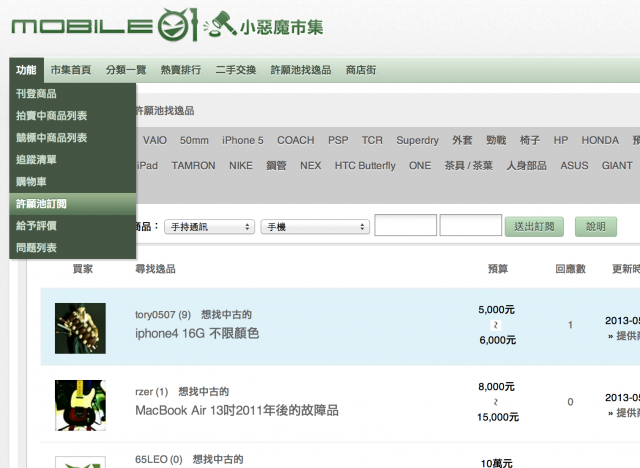Open iphone4 16G 不限顏色 listing
The width and height of the screenshot is (640, 468).
coord(197,334)
